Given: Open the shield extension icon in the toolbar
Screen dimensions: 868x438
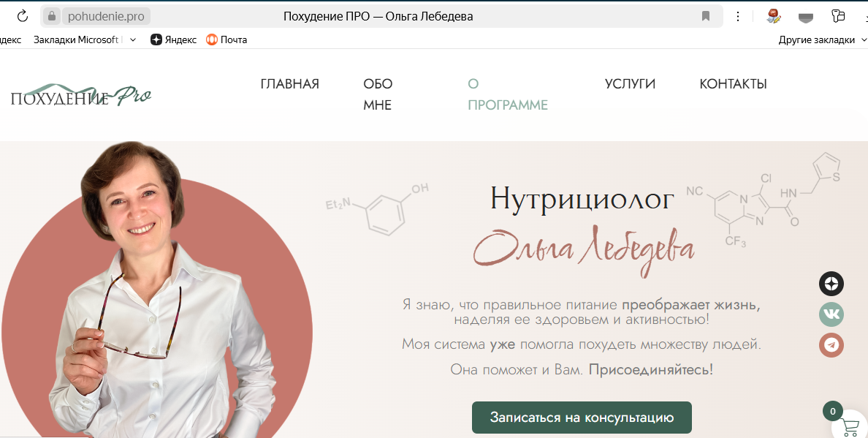Looking at the screenshot, I should [x=805, y=15].
